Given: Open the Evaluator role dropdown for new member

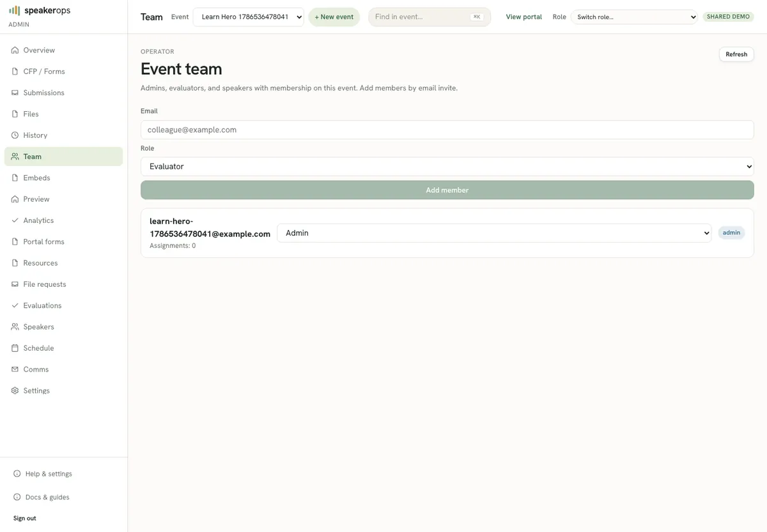Looking at the screenshot, I should 447,167.
